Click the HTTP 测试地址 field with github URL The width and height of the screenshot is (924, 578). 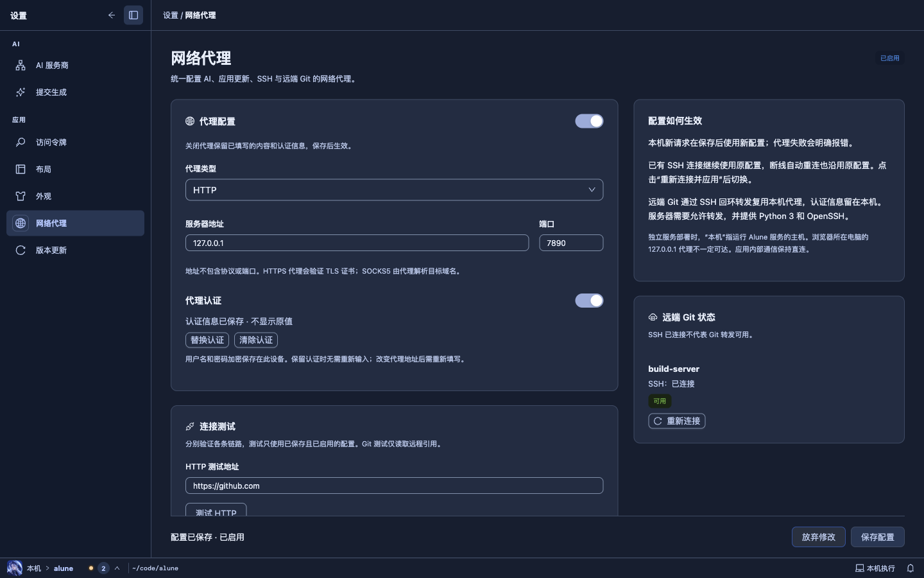point(394,486)
